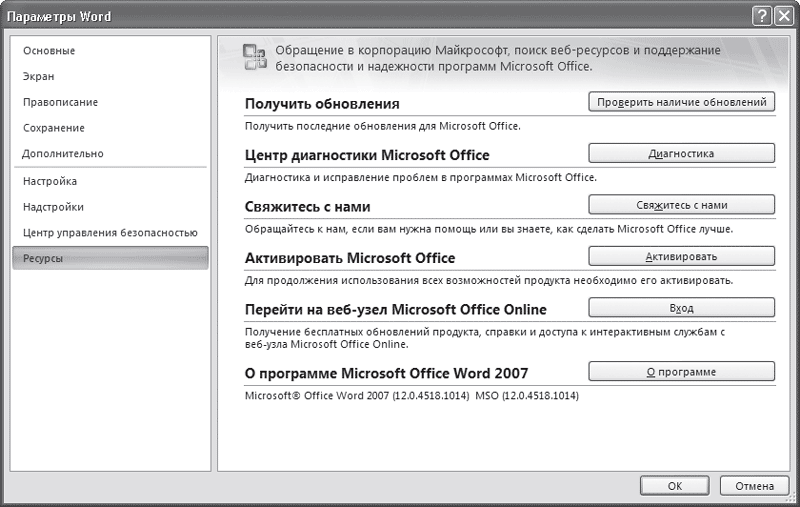
Task: Click the Resources header icon
Action: coord(255,57)
